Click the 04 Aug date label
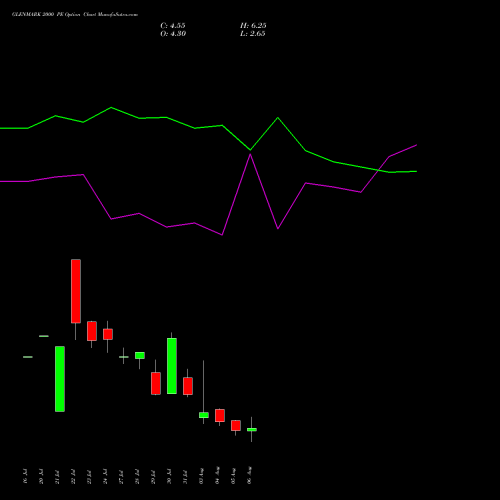 tap(217, 476)
